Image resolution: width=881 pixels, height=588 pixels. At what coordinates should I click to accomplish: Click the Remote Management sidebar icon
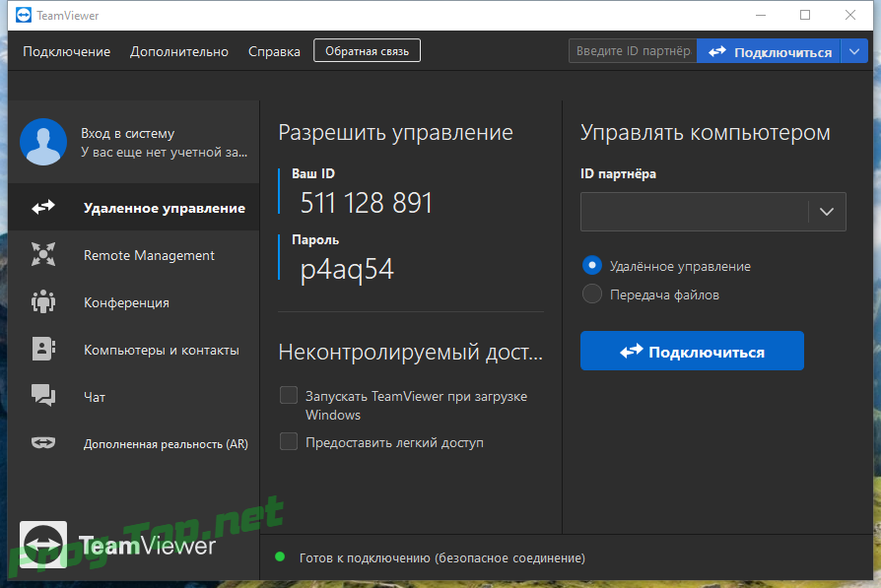pos(43,254)
